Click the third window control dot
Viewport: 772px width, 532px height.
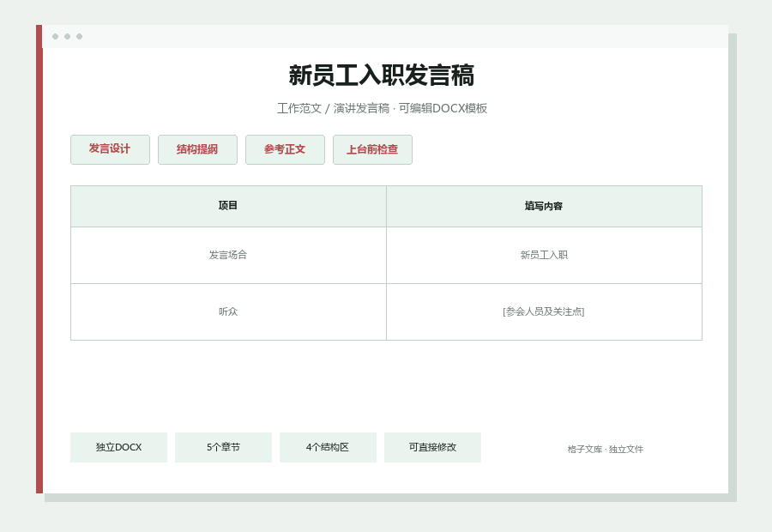click(x=79, y=36)
